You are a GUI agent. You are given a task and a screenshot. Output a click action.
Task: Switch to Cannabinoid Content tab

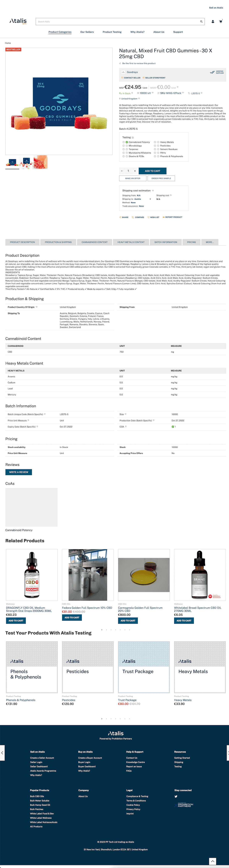click(x=94, y=242)
